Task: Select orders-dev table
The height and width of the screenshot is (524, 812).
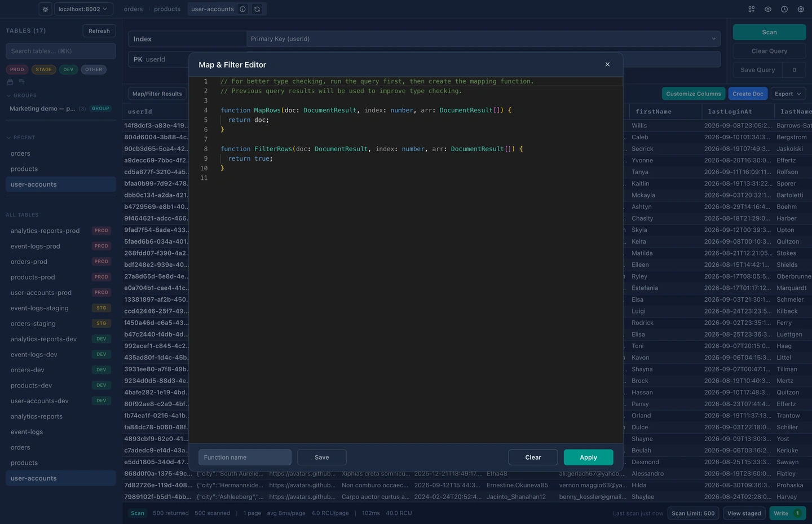Action: click(x=61, y=370)
